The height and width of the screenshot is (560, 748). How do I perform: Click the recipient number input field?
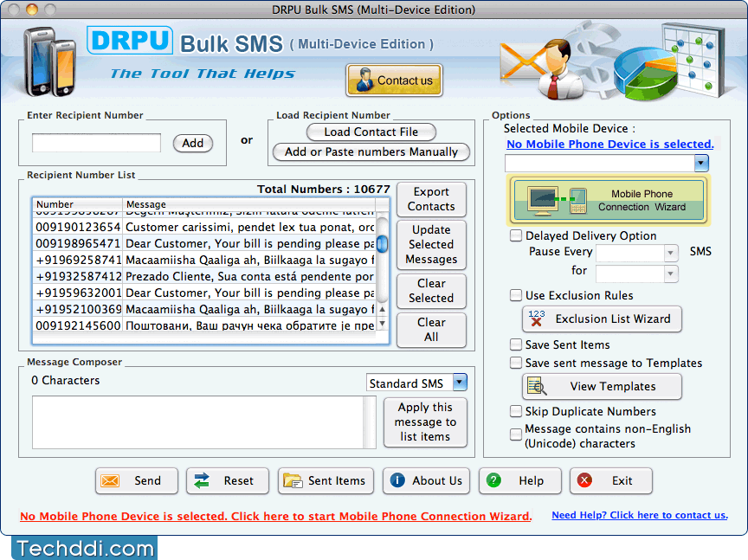96,143
